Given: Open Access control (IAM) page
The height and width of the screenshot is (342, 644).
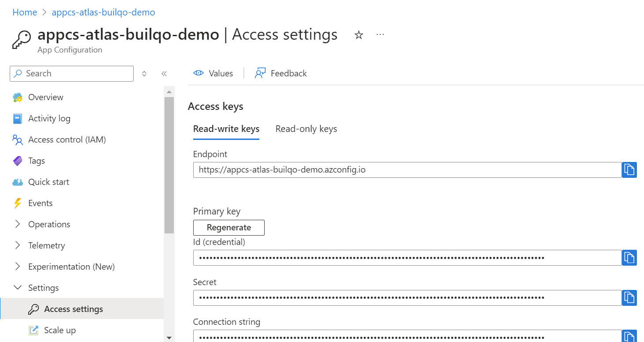Looking at the screenshot, I should click(67, 139).
